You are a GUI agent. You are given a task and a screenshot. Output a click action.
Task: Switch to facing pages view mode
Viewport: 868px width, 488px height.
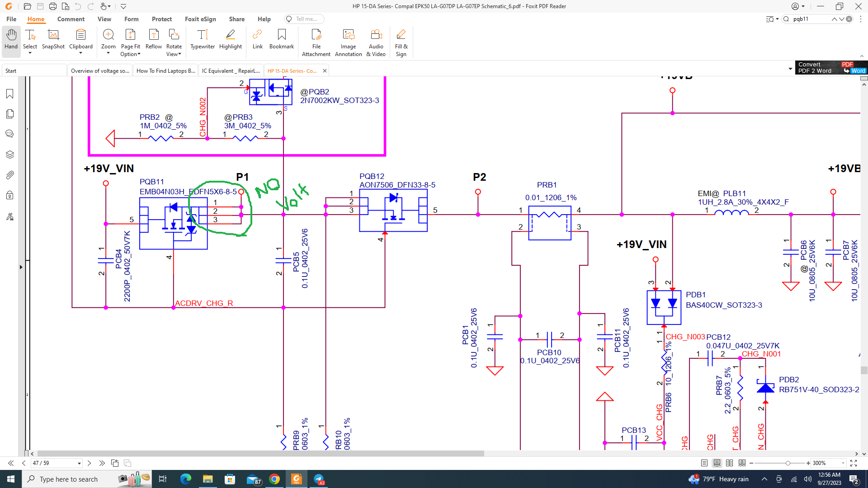[729, 463]
